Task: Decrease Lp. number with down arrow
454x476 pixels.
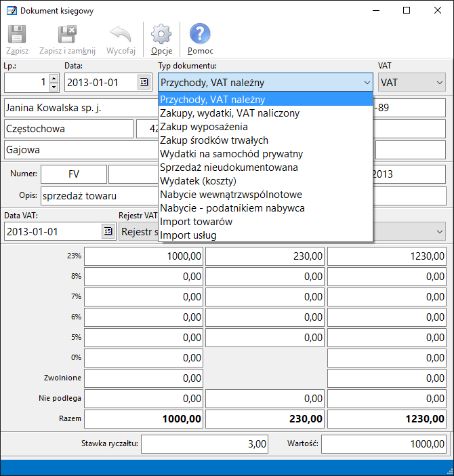Action: tap(54, 87)
